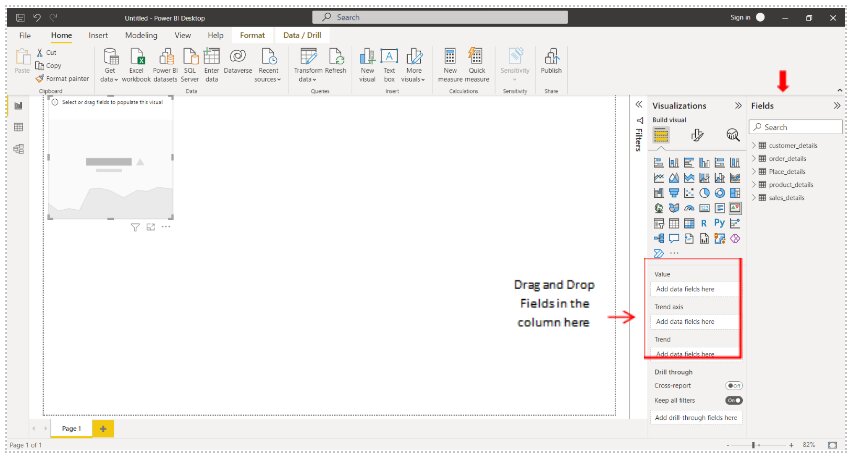Image resolution: width=852 pixels, height=459 pixels.
Task: Collapse the Fields pane
Action: click(x=836, y=105)
